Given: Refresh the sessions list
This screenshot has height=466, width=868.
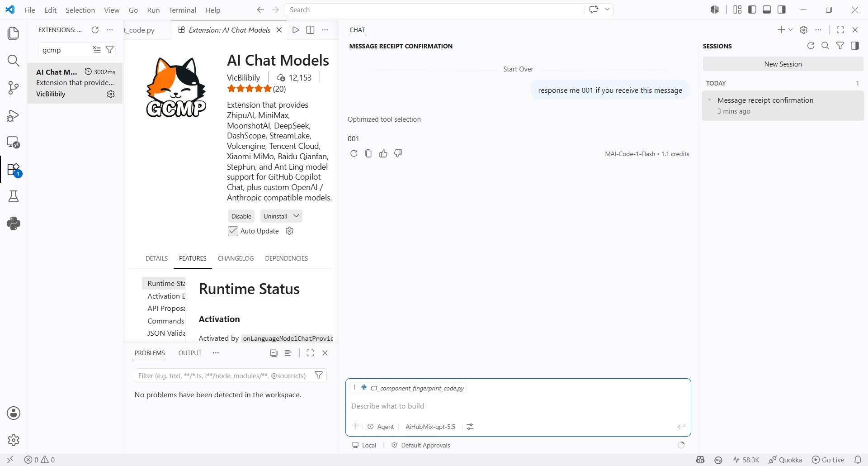Looking at the screenshot, I should click(811, 46).
